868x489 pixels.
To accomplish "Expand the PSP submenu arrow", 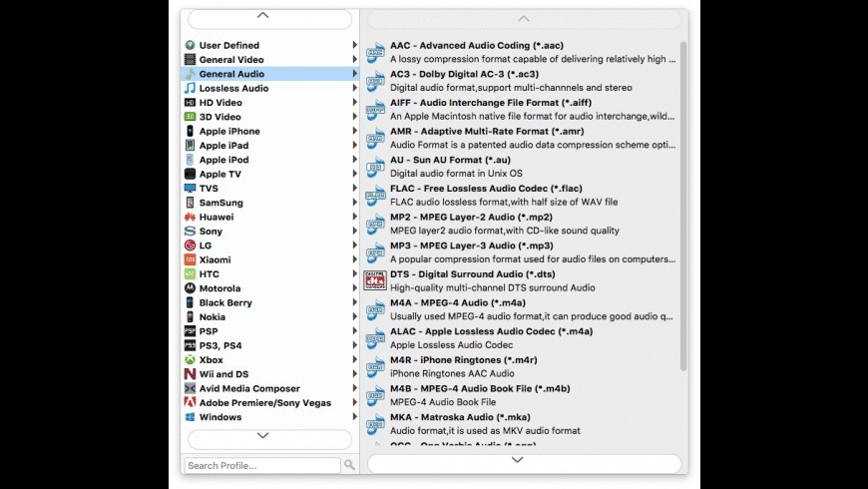I will click(354, 331).
